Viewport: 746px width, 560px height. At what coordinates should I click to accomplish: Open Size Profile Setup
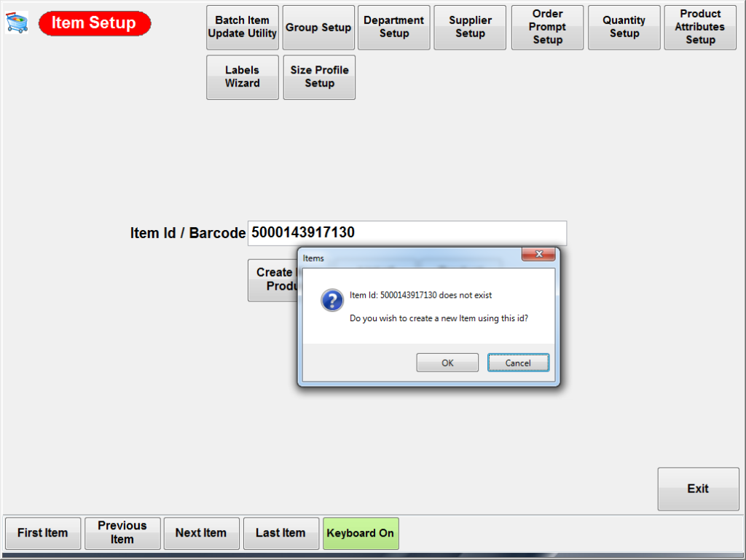[x=319, y=76]
